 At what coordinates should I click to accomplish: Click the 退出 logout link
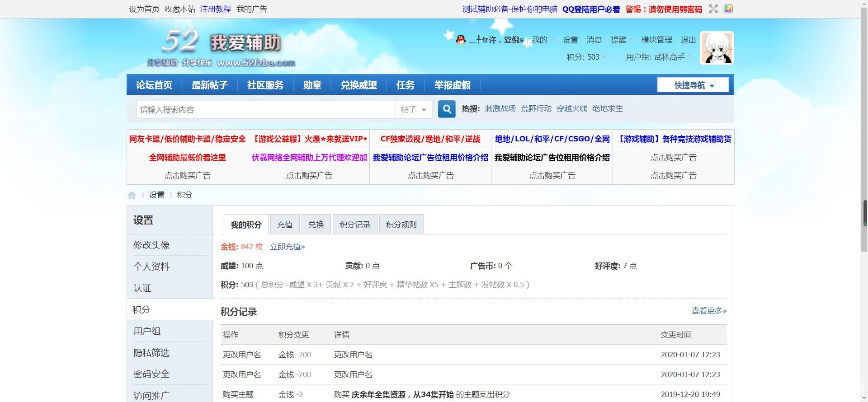[688, 40]
